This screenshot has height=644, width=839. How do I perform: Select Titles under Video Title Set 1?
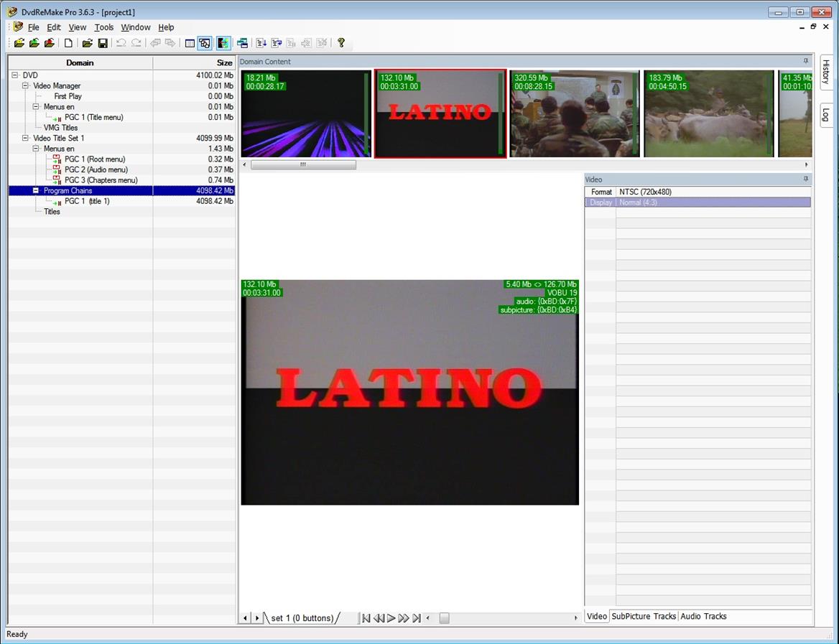pos(52,212)
